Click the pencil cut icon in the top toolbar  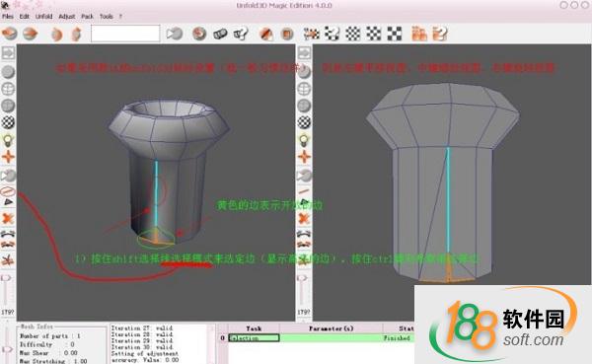[x=266, y=34]
